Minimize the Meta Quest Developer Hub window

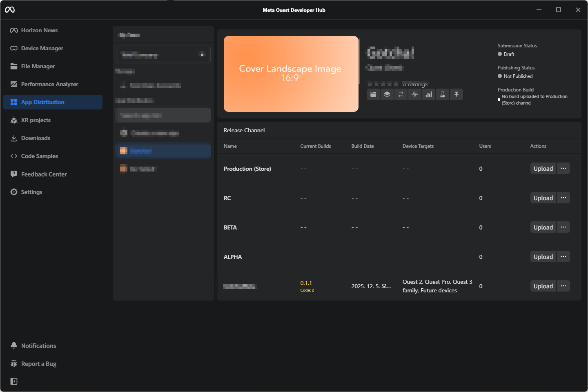click(x=539, y=10)
